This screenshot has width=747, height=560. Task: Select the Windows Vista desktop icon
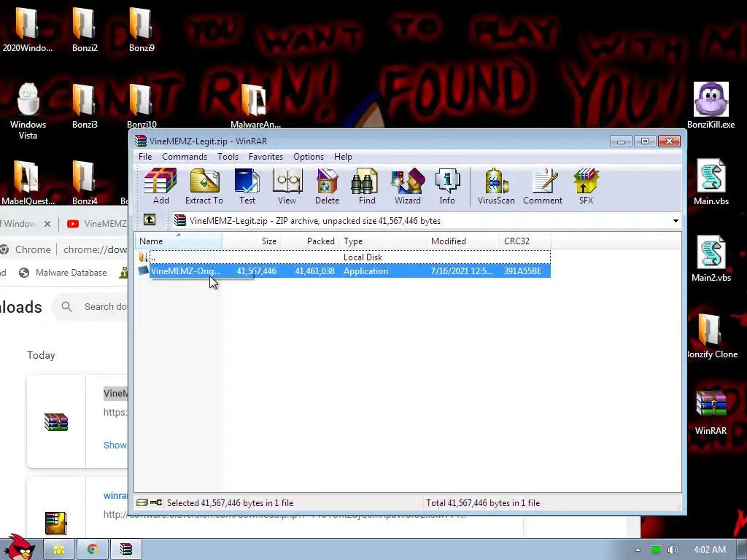click(28, 111)
